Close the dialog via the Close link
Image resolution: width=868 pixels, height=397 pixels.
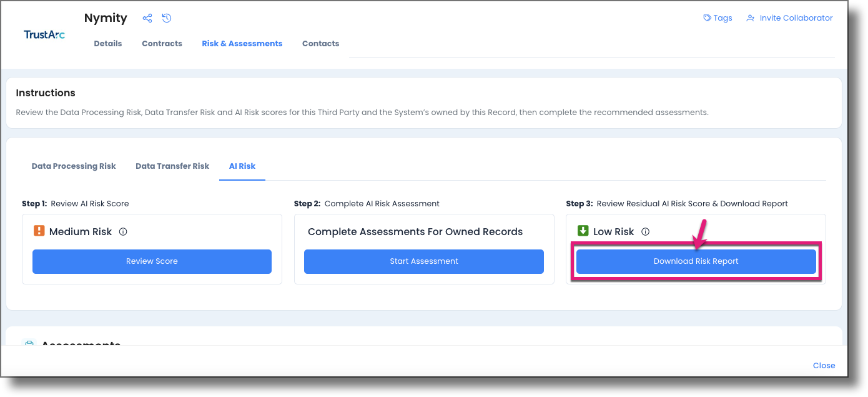point(824,365)
